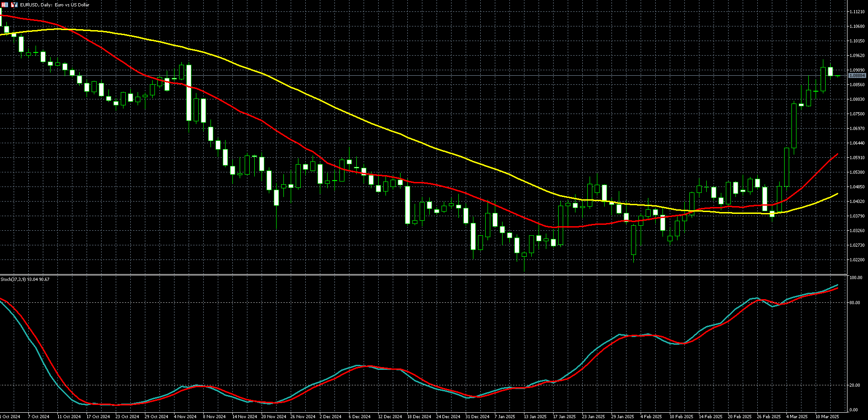Click the lowest candle near 13 Jan 2025

click(524, 254)
